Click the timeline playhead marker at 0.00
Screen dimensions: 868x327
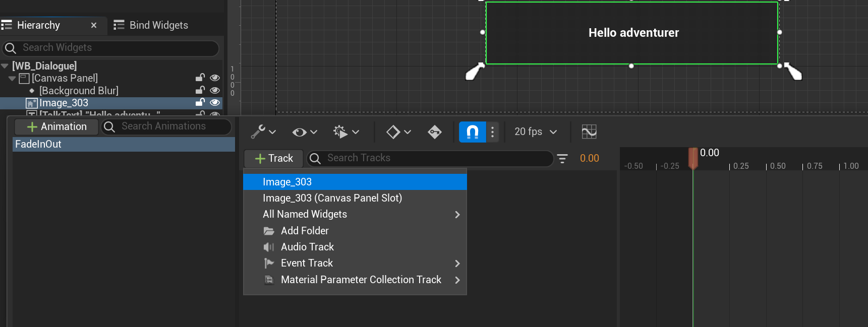click(693, 158)
